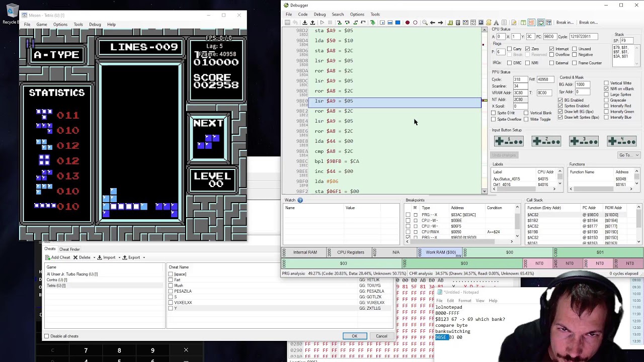Open the Code menu in Debugger
Image resolution: width=644 pixels, height=362 pixels.
click(x=303, y=14)
